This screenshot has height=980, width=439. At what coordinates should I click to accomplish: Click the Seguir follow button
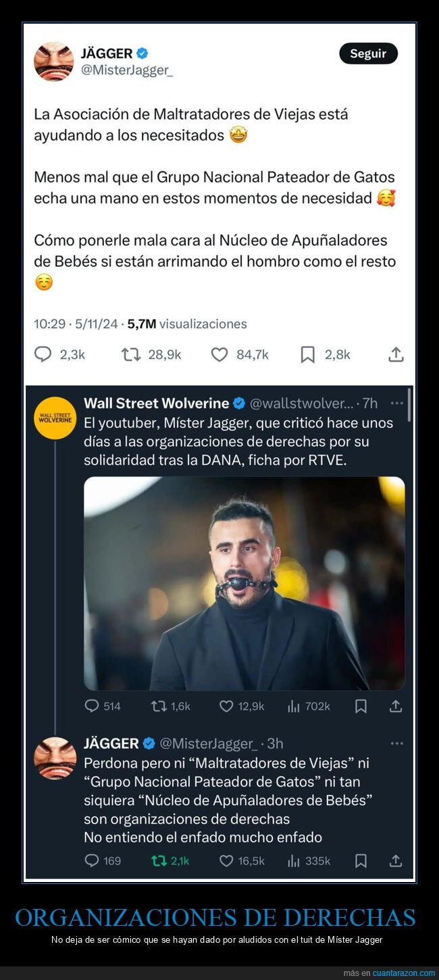[368, 53]
